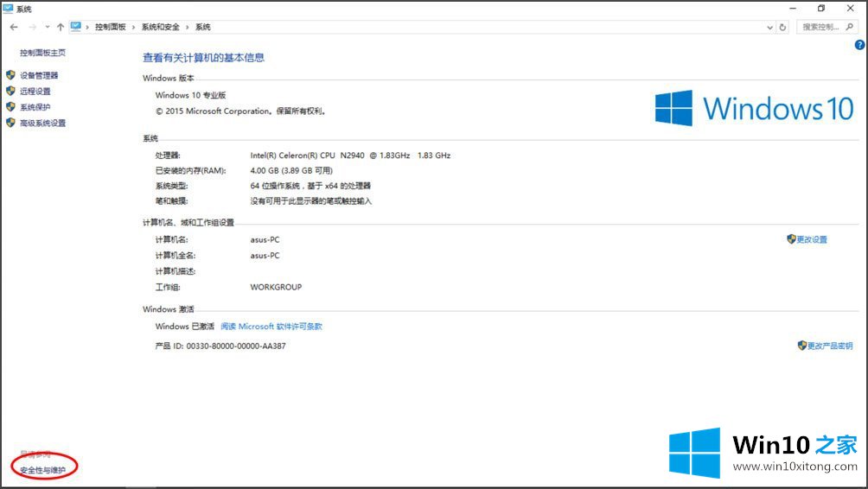
Task: Click shield icon next to 更改设置
Action: click(791, 239)
